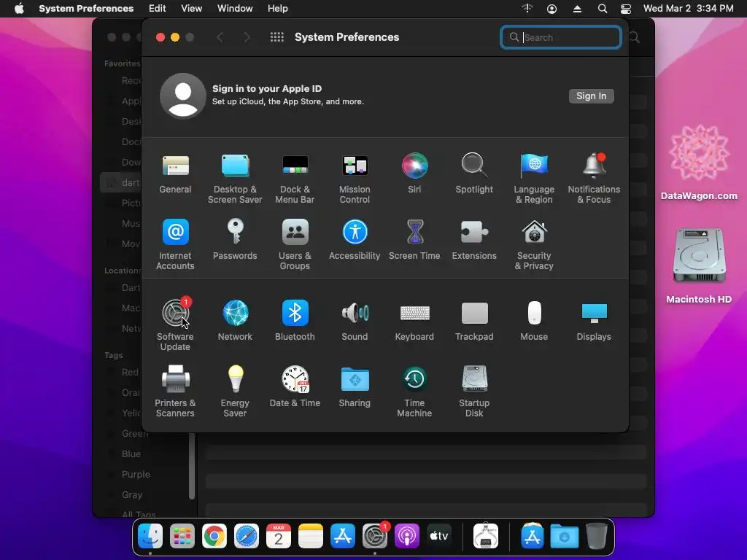Image resolution: width=747 pixels, height=560 pixels.
Task: Open Security & Privacy pane
Action: pos(534,245)
